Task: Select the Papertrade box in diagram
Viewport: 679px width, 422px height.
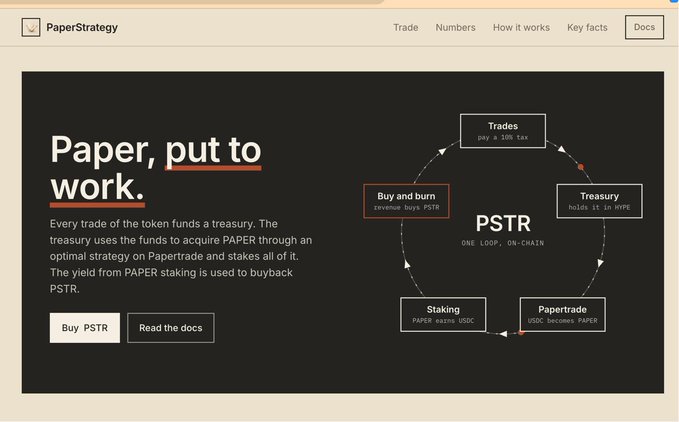Action: 563,315
